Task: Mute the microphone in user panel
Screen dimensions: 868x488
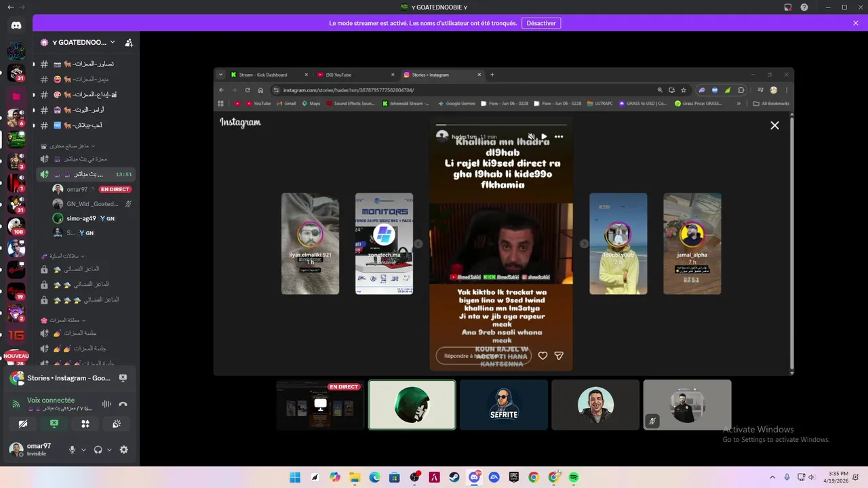Action: pos(72,449)
